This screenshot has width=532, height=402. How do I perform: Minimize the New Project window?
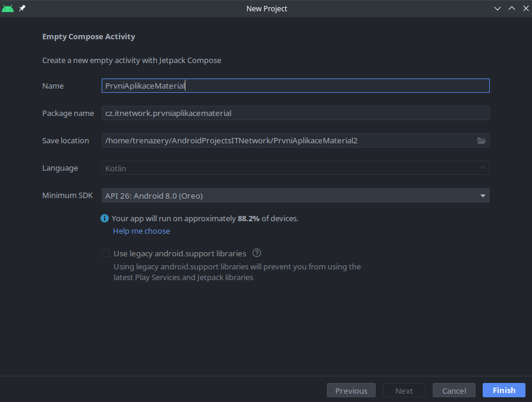point(498,8)
